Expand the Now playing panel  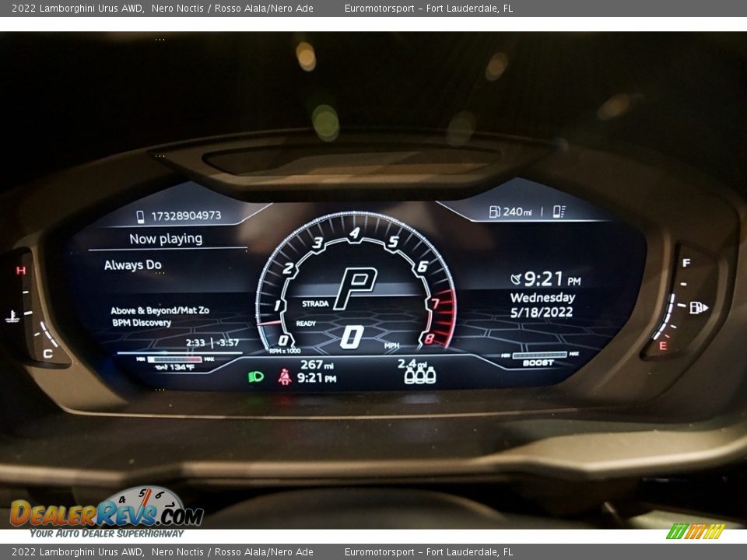pos(166,239)
